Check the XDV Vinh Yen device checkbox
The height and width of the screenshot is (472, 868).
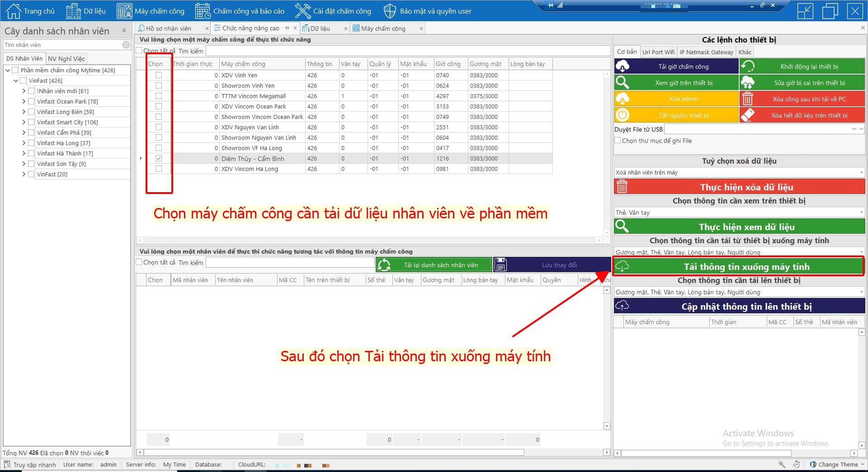(159, 75)
